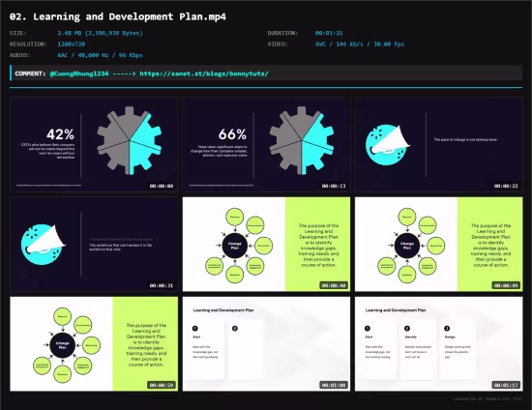The width and height of the screenshot is (532, 410).
Task: Click the 42% gear chart thumbnail
Action: pyautogui.click(x=94, y=145)
